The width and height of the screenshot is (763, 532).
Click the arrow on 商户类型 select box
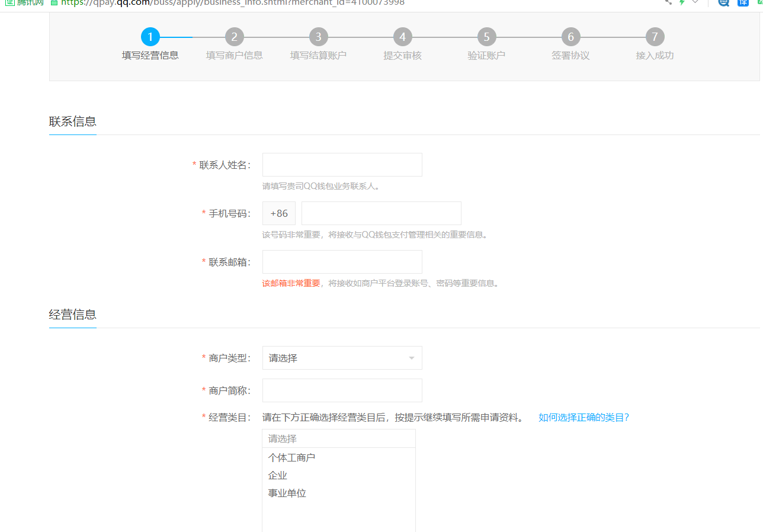click(411, 358)
